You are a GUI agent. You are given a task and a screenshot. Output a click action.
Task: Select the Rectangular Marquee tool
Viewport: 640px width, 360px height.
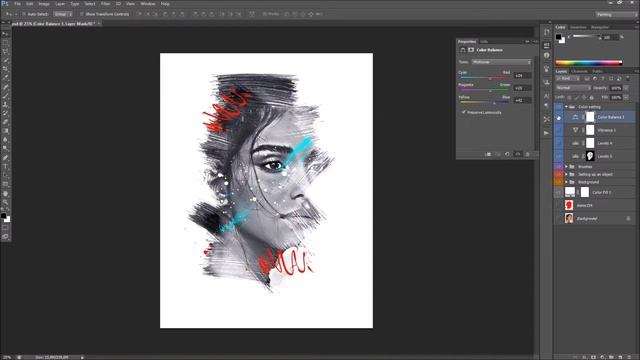tap(5, 43)
